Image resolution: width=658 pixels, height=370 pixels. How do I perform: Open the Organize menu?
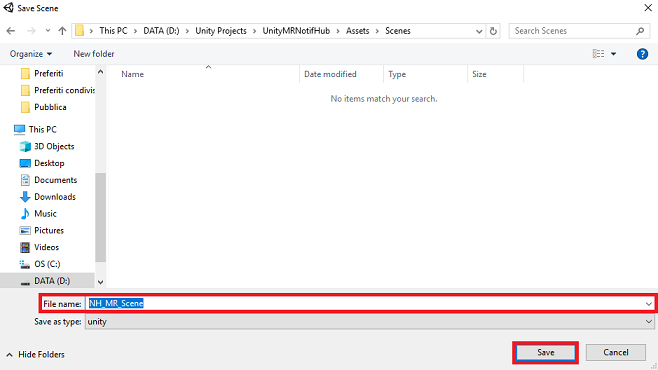(31, 54)
